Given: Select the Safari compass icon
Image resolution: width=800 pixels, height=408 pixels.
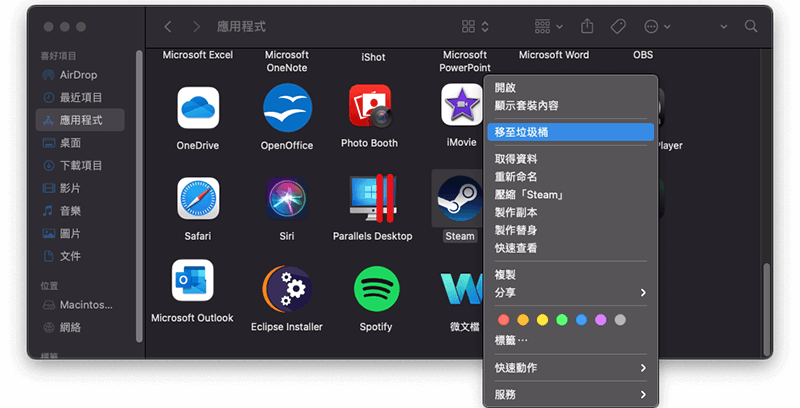Looking at the screenshot, I should (198, 198).
